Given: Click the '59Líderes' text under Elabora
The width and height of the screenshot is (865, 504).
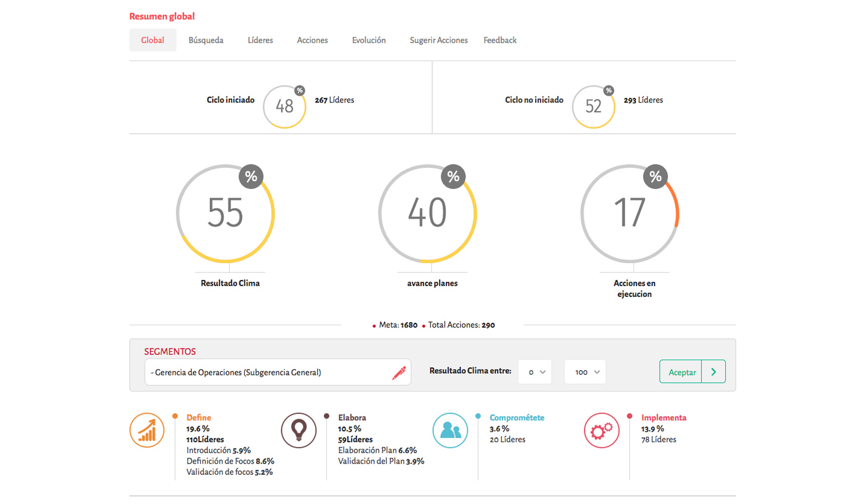Looking at the screenshot, I should [x=356, y=439].
